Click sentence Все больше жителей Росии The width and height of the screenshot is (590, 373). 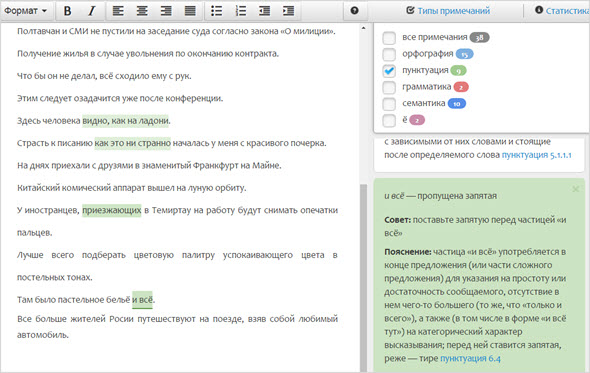pos(177,326)
